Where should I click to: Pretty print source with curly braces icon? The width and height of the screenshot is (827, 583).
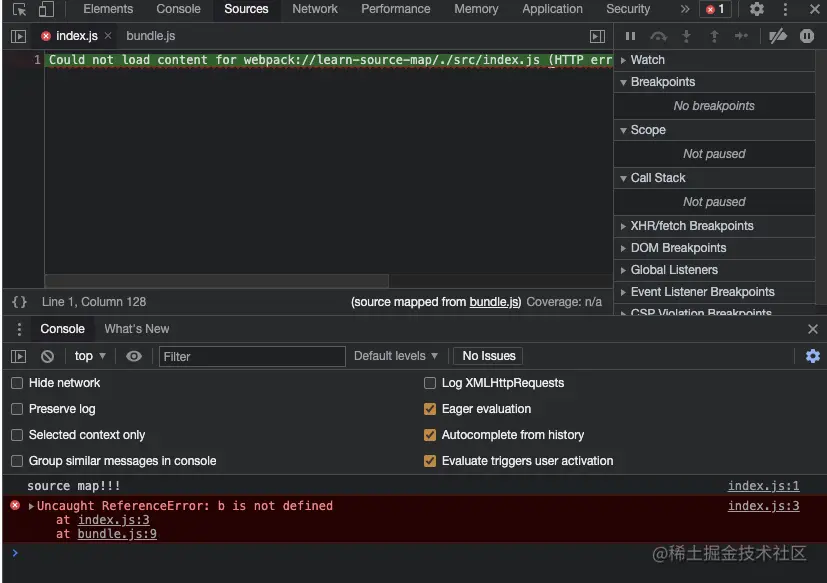click(x=20, y=302)
